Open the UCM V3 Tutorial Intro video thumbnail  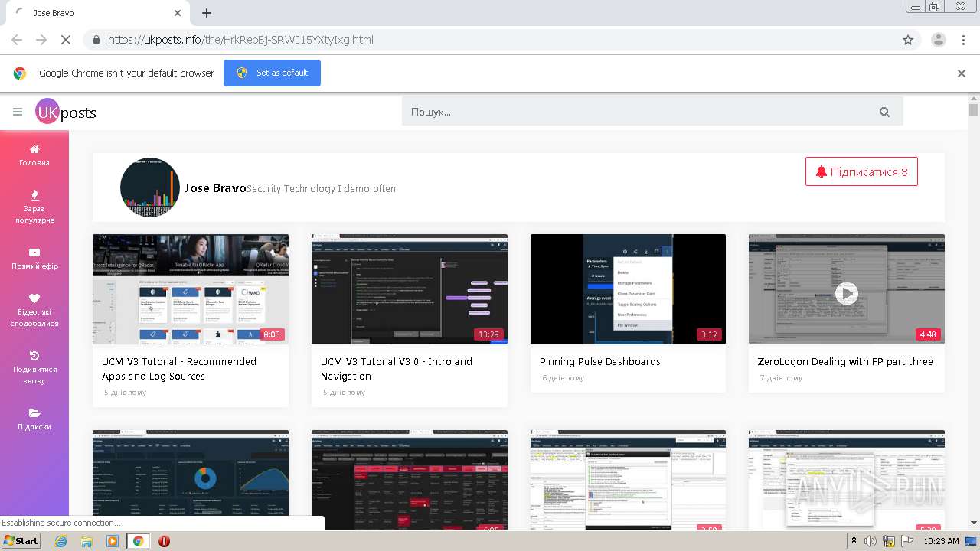tap(410, 289)
